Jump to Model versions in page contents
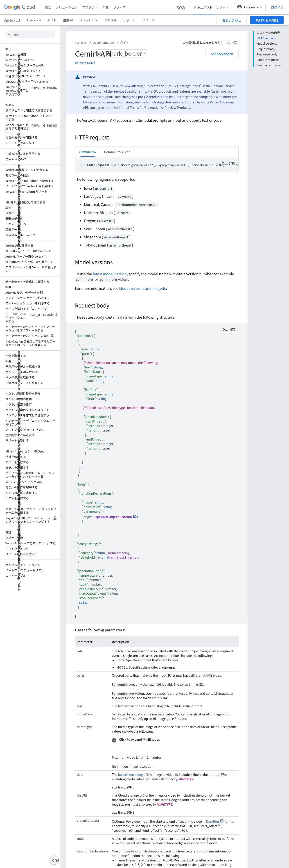The width and height of the screenshot is (289, 868). (x=267, y=43)
